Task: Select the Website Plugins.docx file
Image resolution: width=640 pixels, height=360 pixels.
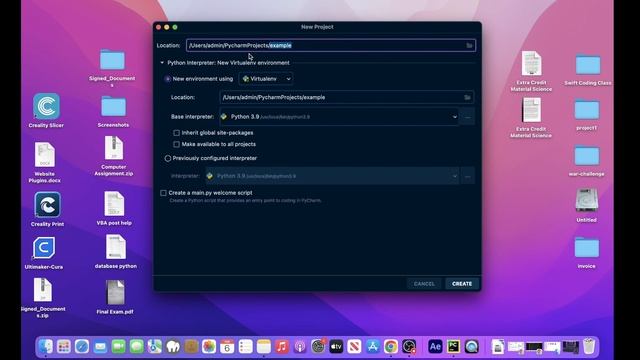Action: pos(44,155)
